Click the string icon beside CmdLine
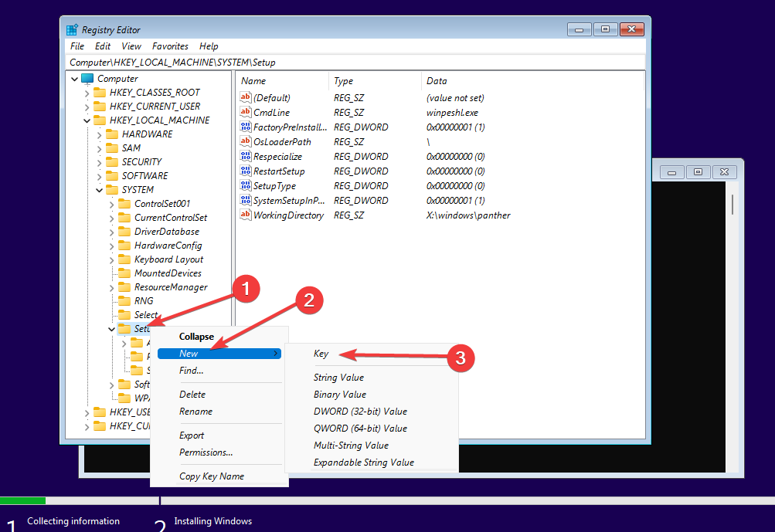This screenshot has height=532, width=775. [246, 112]
